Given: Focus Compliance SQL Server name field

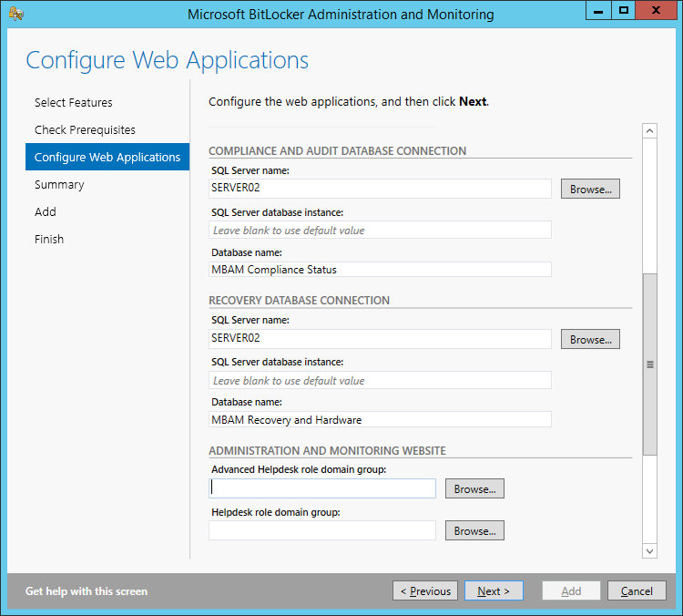Looking at the screenshot, I should [380, 189].
